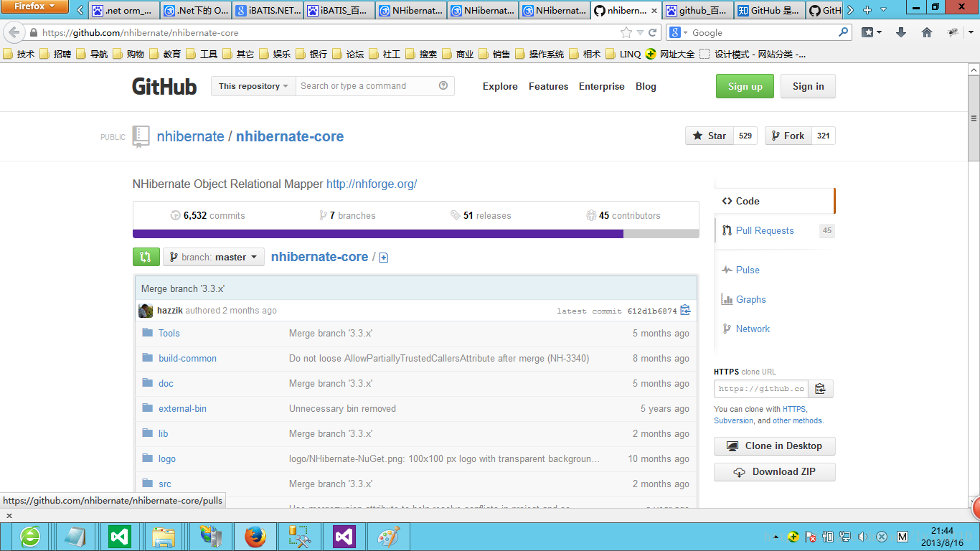Click the green Sign up button
980x551 pixels.
(x=745, y=86)
